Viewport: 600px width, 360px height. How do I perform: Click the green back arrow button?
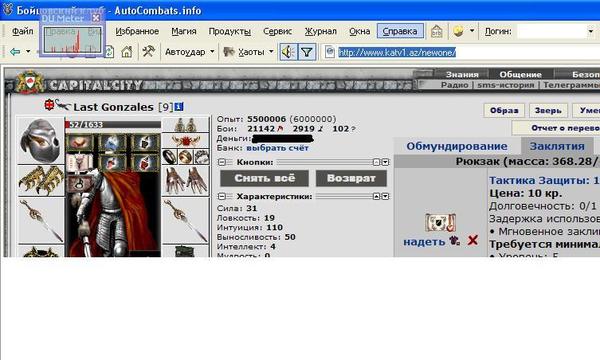(x=15, y=52)
